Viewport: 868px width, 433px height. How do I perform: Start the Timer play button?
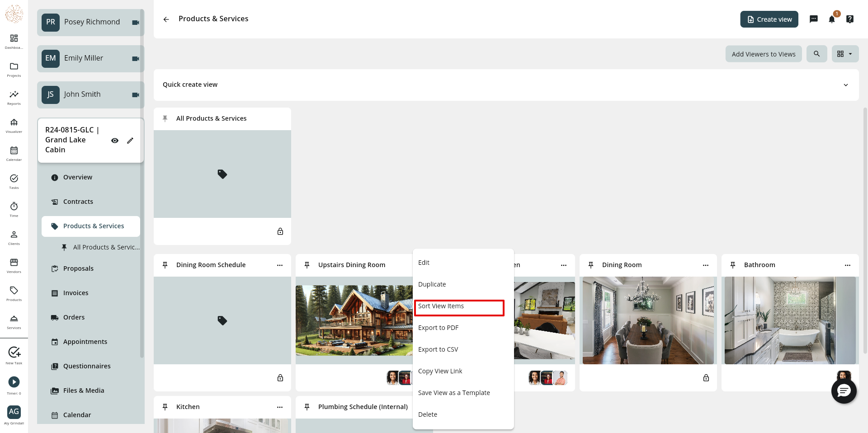coord(14,382)
